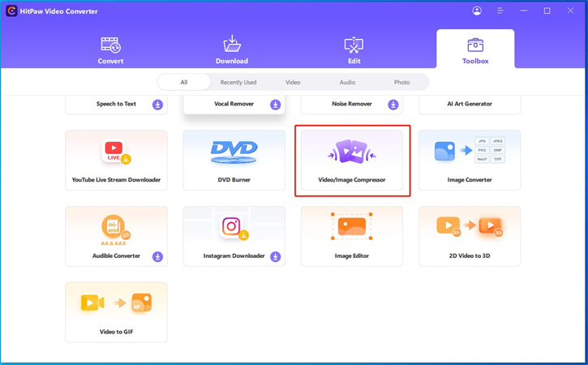This screenshot has height=365, width=588.
Task: Open the Image Converter tool icon
Action: click(x=470, y=150)
